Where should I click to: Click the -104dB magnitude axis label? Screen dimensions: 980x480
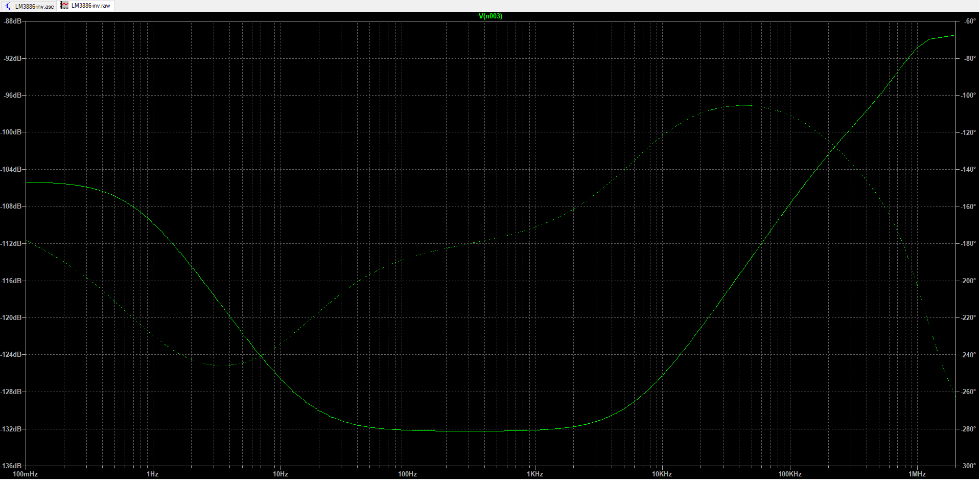click(x=11, y=169)
